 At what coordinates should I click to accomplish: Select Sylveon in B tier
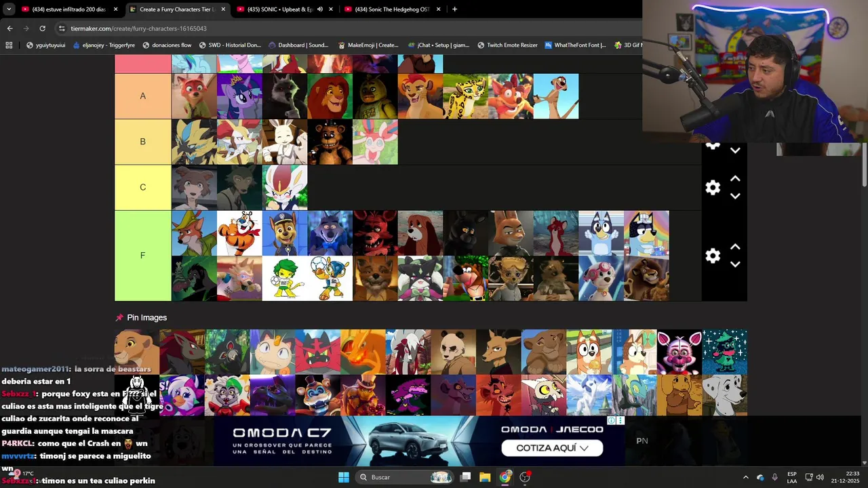click(x=375, y=142)
